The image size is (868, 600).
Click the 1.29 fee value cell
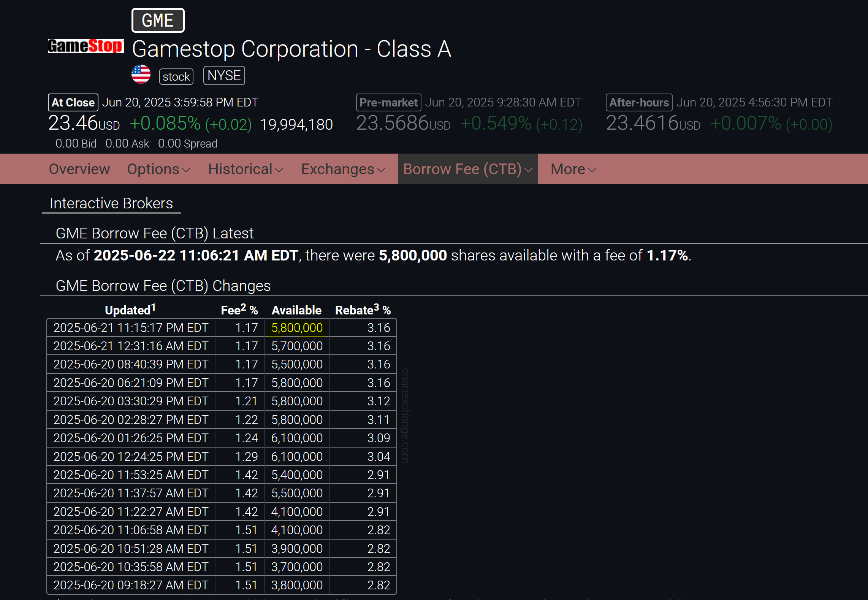[240, 457]
